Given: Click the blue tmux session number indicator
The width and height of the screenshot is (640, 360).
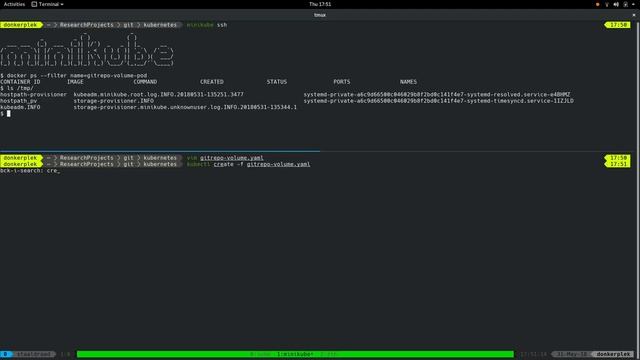Looking at the screenshot, I should point(6,354).
